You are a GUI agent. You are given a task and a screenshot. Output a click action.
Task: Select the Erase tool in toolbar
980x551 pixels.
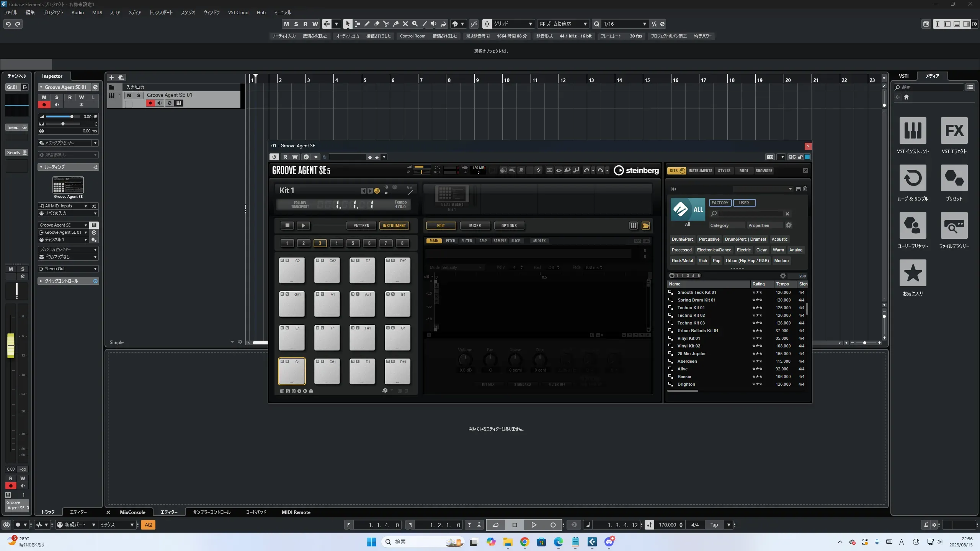pos(376,24)
